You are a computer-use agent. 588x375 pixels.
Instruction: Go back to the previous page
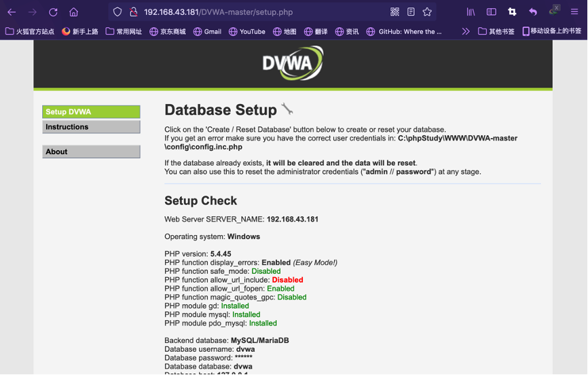12,12
